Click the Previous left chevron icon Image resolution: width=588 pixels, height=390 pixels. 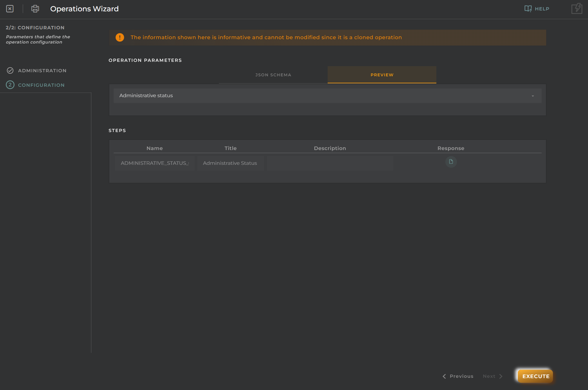[x=444, y=376]
